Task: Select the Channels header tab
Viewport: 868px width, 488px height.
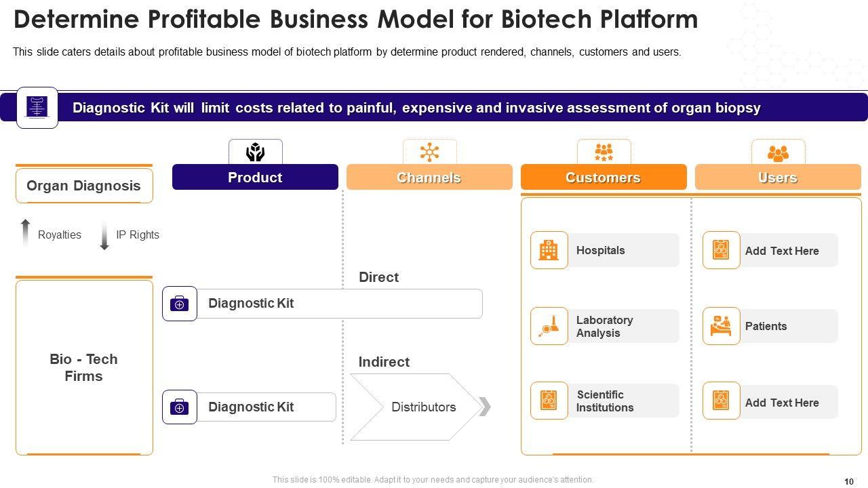Action: pos(429,178)
